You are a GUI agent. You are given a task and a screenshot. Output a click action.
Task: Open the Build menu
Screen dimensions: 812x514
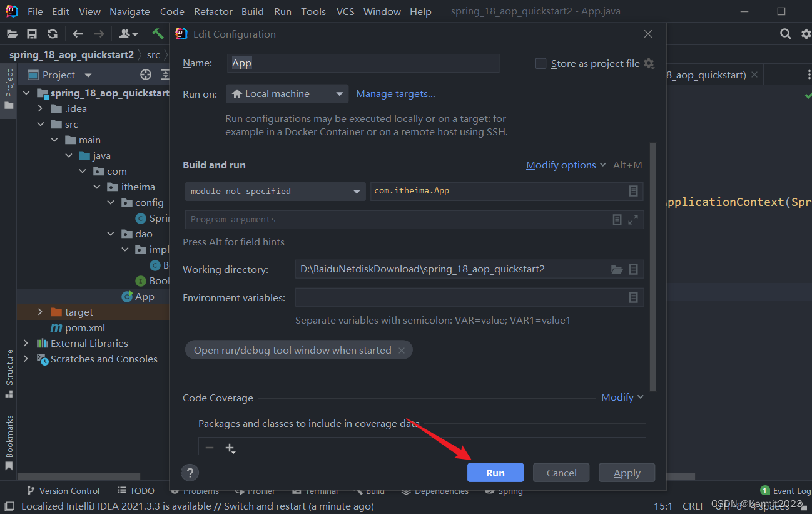pyautogui.click(x=252, y=11)
